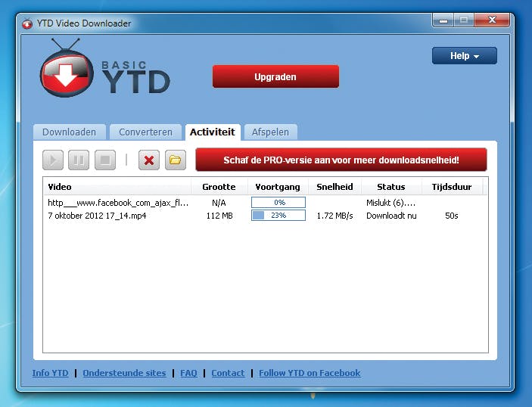Delete selected download with red X icon
Screen dimensions: 532x407
(149, 160)
